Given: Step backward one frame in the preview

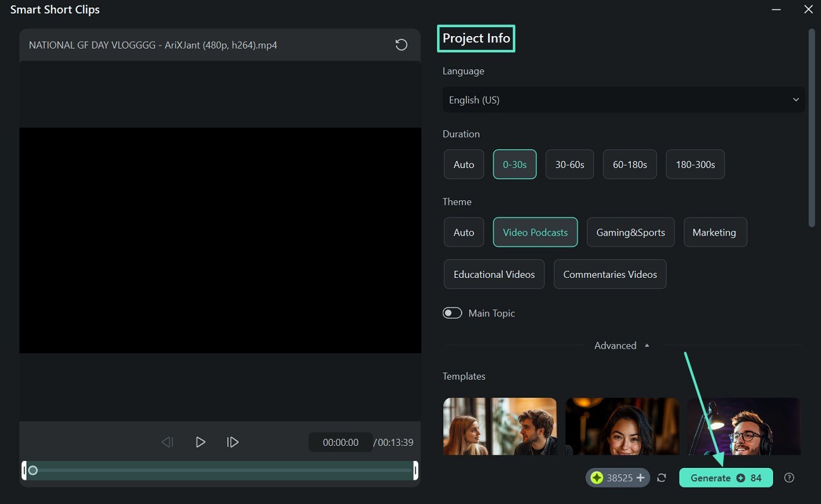Looking at the screenshot, I should pyautogui.click(x=167, y=442).
